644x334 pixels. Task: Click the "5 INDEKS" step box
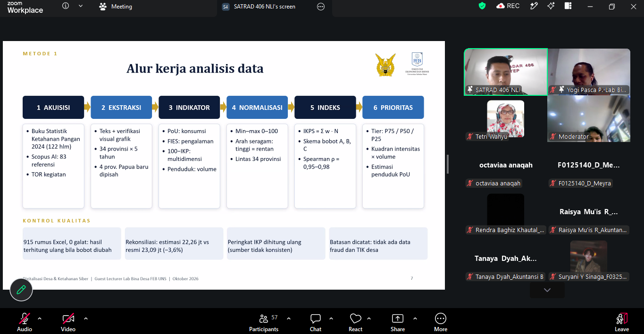(x=325, y=107)
